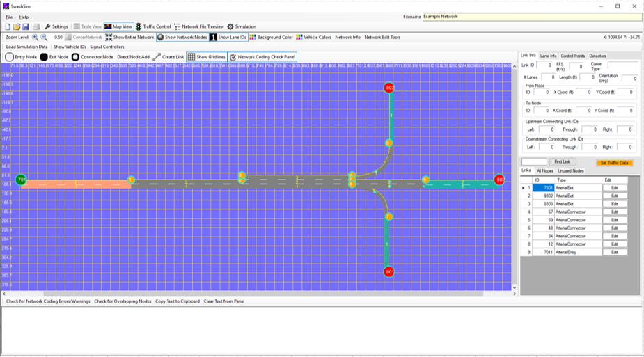The width and height of the screenshot is (644, 357).
Task: Switch to Control Points tab
Action: 572,56
